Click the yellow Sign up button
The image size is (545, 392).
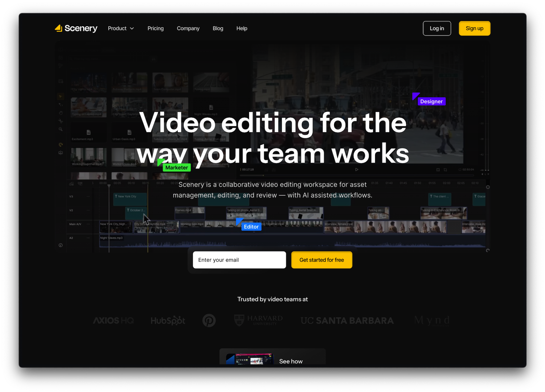coord(474,28)
